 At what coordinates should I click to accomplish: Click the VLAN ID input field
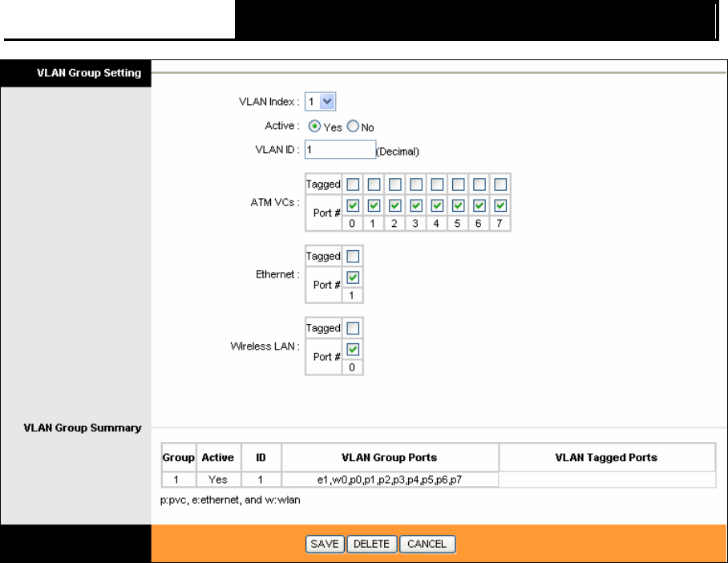point(340,150)
